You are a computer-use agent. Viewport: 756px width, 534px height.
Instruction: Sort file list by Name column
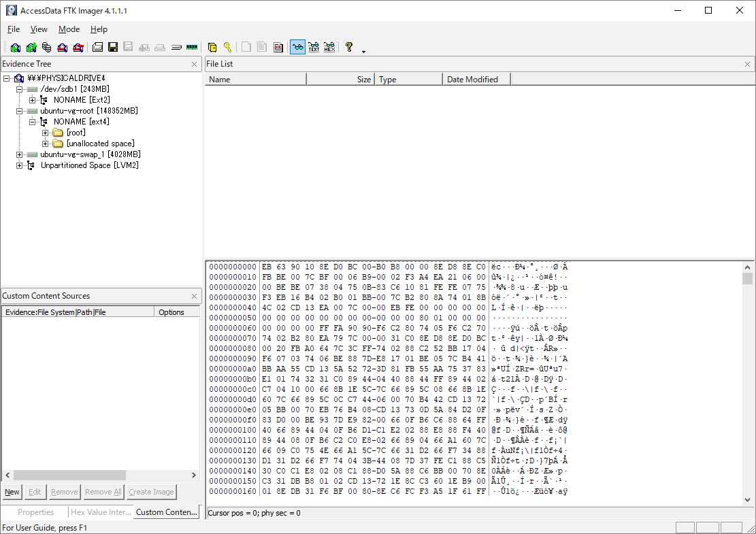click(256, 80)
